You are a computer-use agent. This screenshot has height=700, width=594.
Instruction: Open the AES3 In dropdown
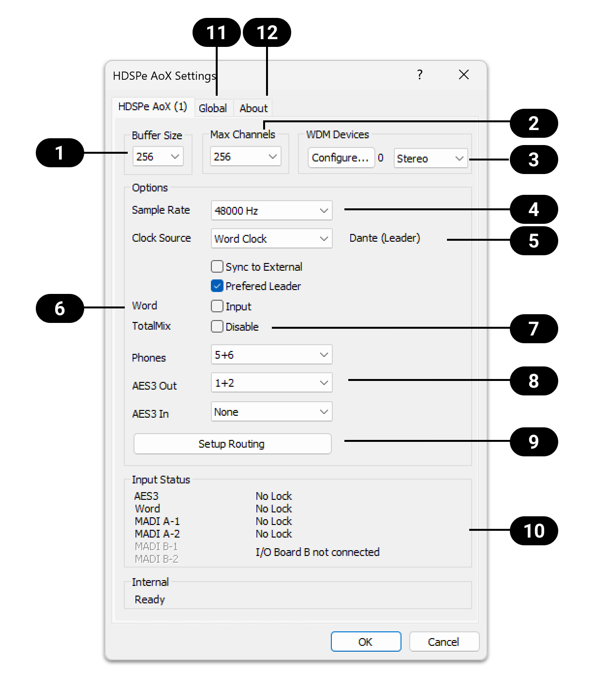[271, 412]
